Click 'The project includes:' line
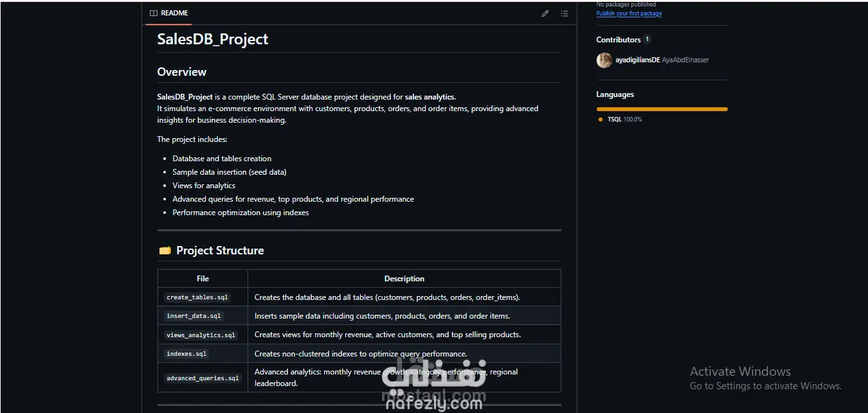Screen dimensions: 868x413 tap(192, 139)
